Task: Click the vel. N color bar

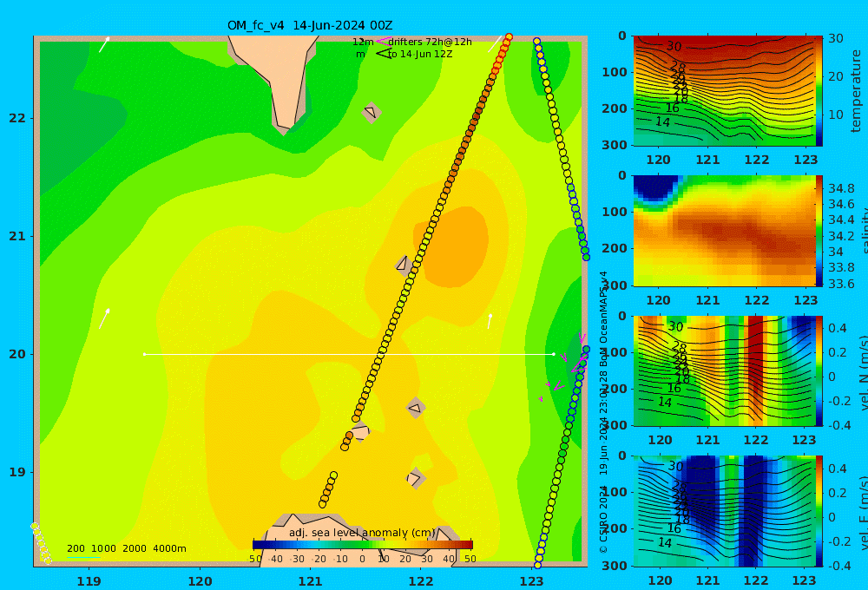Action: coord(819,370)
